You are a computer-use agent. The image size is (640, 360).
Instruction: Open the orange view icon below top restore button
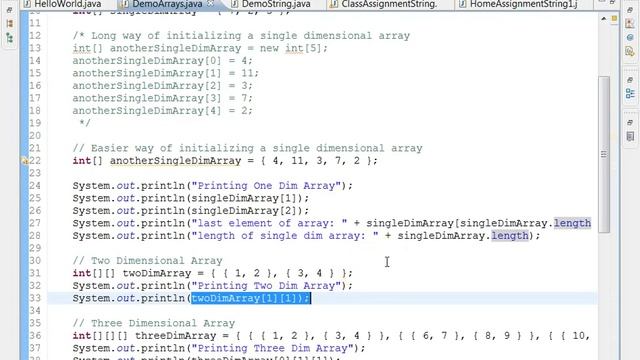(x=630, y=24)
